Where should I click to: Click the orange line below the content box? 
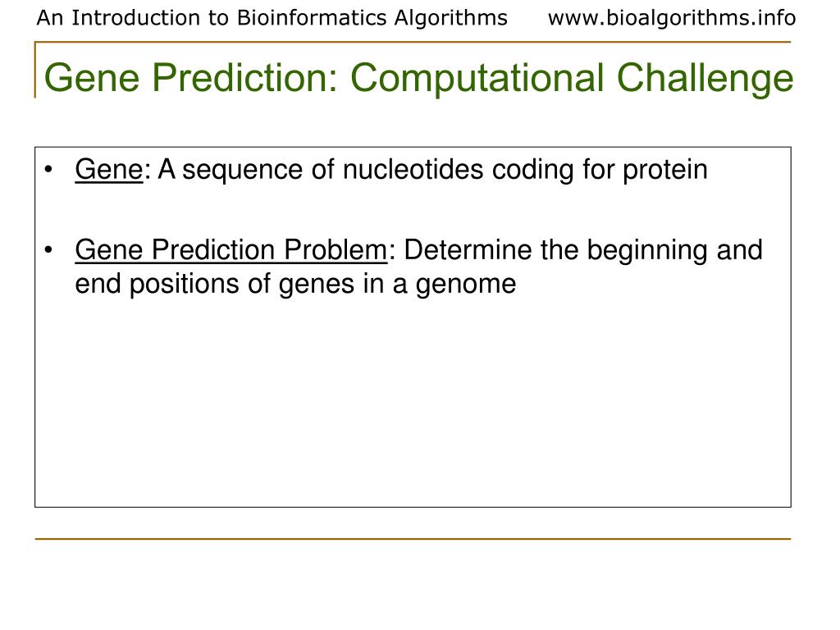(x=413, y=539)
